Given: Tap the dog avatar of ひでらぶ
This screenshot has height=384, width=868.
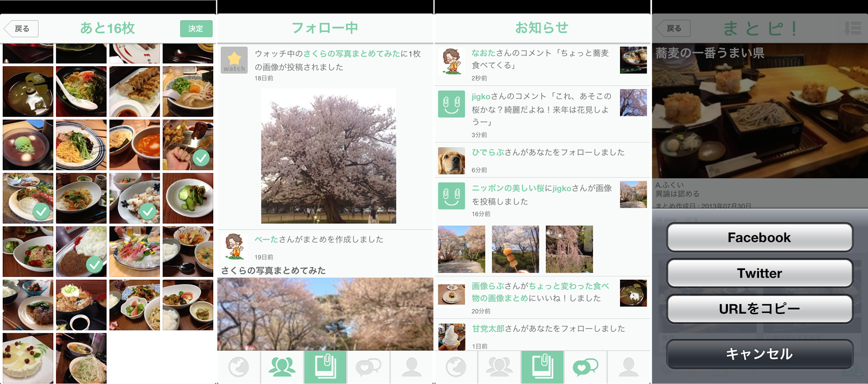Looking at the screenshot, I should coord(451,160).
